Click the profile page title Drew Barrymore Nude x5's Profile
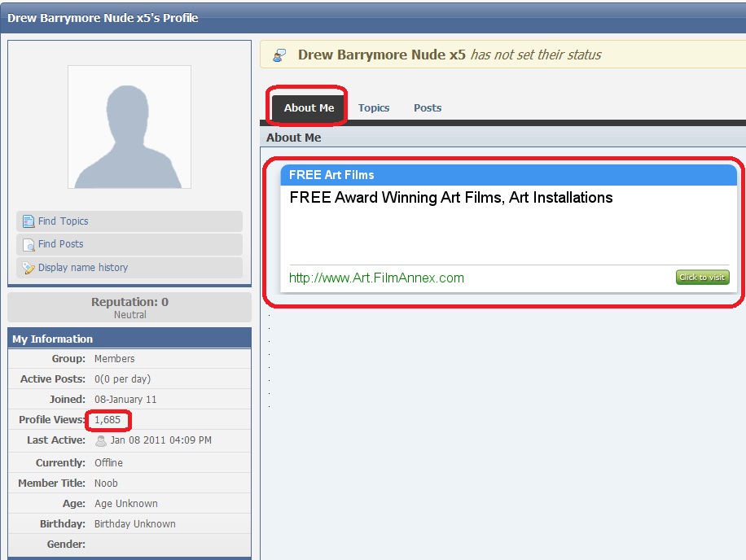This screenshot has width=746, height=560. (103, 18)
